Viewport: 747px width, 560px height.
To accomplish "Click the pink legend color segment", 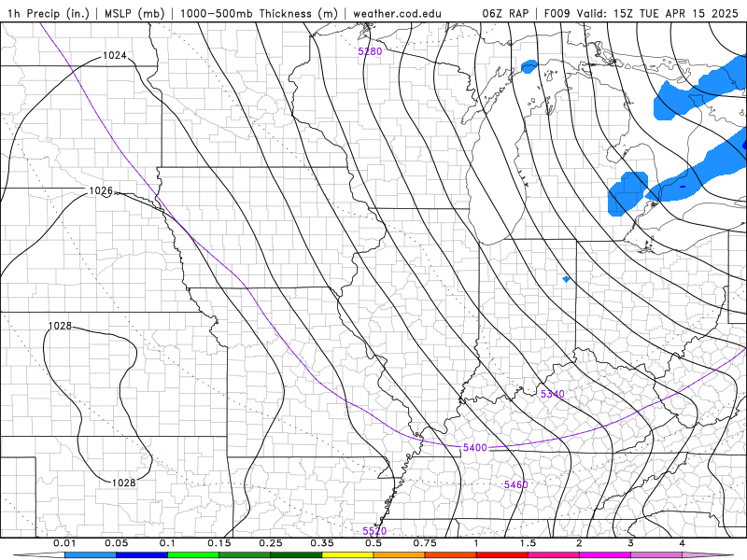I will [x=554, y=554].
